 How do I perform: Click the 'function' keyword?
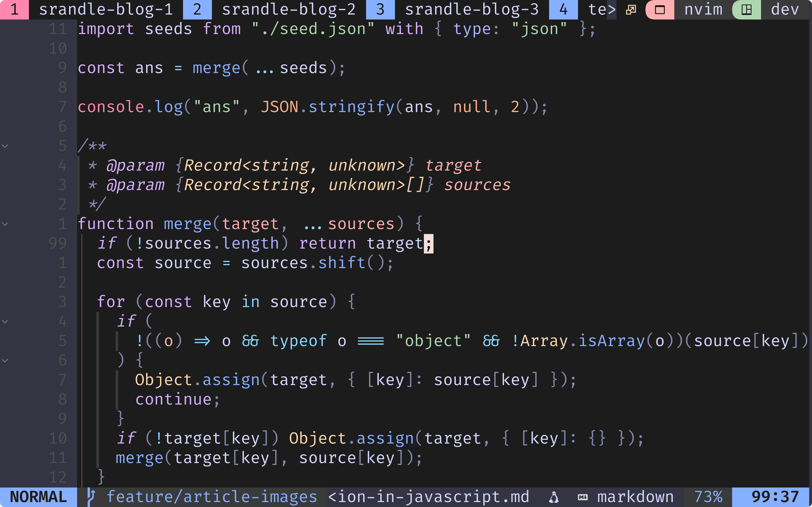point(116,224)
